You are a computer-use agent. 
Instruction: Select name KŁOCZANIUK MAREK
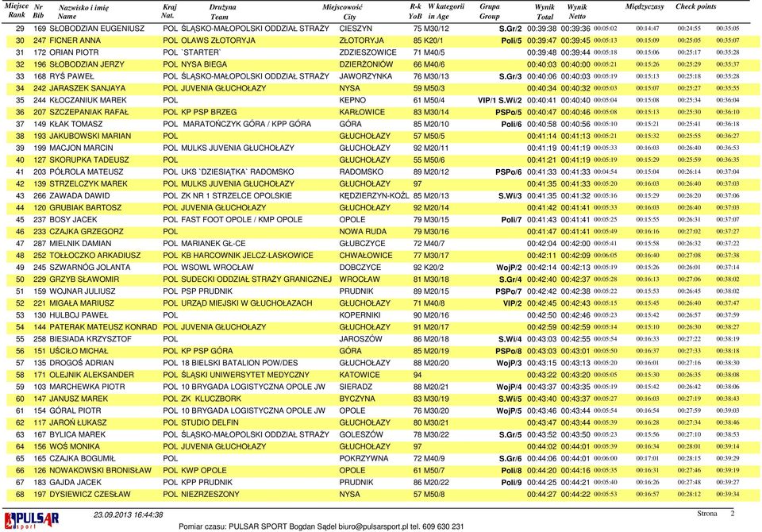pos(88,100)
